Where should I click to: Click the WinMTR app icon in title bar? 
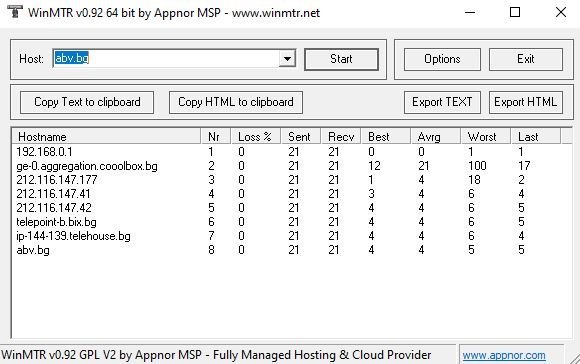pos(14,12)
